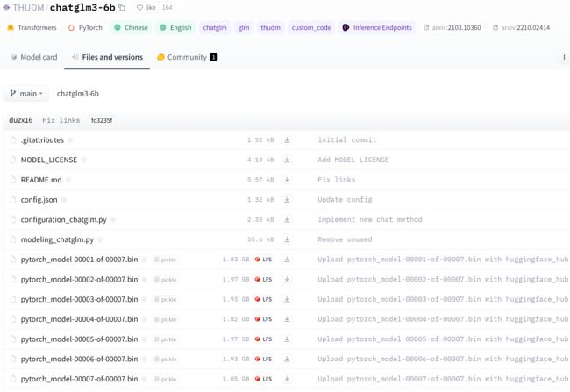Expand the main branch dropdown
This screenshot has width=570, height=392.
[x=26, y=94]
